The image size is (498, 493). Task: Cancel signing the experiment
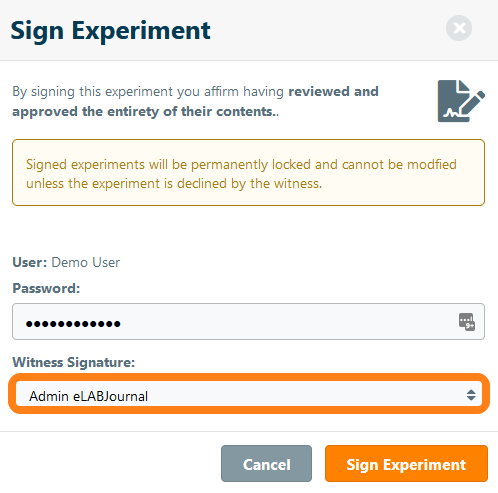coord(266,464)
